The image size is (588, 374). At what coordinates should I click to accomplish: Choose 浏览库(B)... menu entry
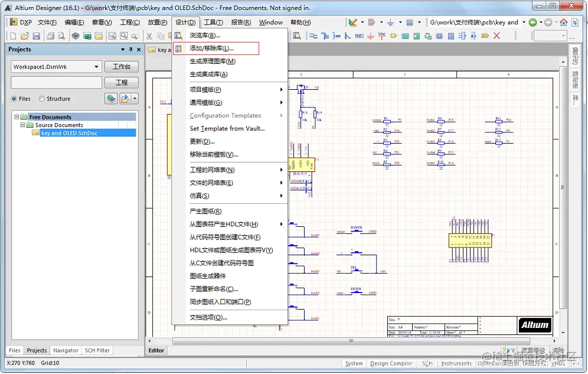click(230, 35)
